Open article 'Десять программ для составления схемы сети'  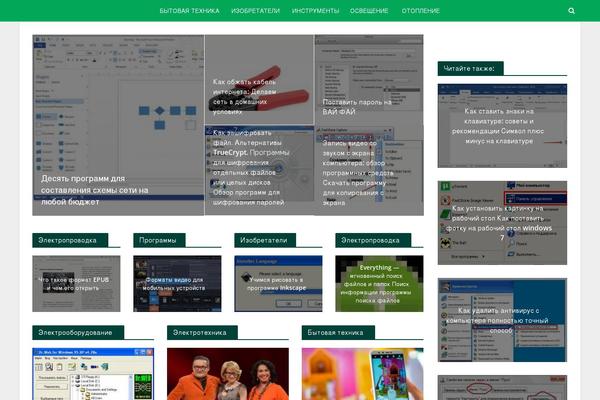(x=118, y=125)
